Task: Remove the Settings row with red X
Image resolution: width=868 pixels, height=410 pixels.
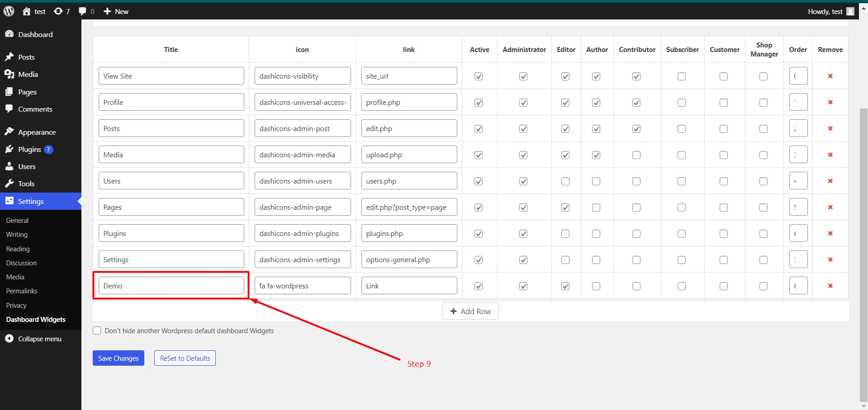Action: coord(830,259)
